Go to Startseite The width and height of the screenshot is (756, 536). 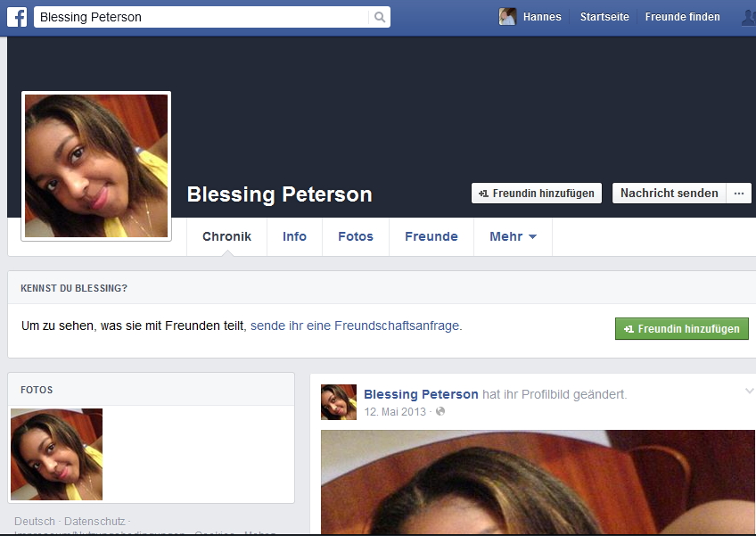point(604,17)
